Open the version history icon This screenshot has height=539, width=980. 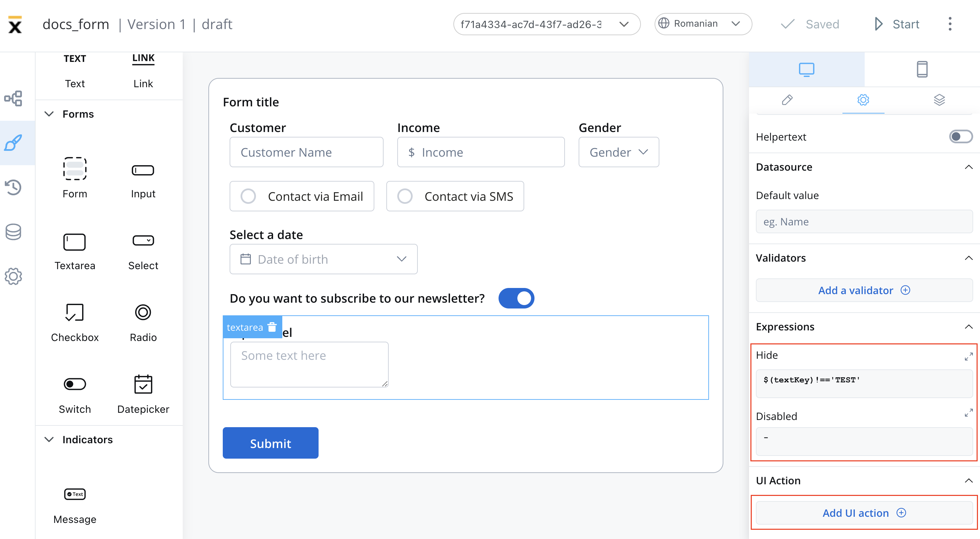[13, 187]
